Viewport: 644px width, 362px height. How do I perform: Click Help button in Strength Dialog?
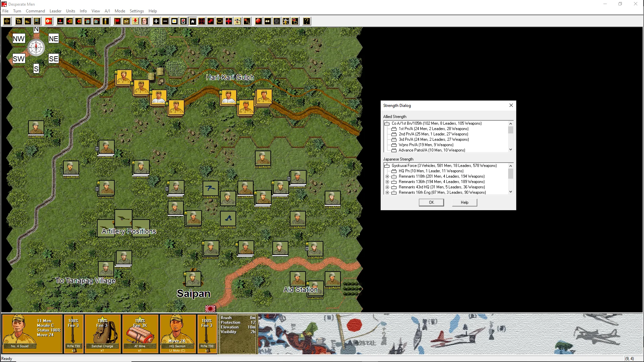click(x=465, y=202)
